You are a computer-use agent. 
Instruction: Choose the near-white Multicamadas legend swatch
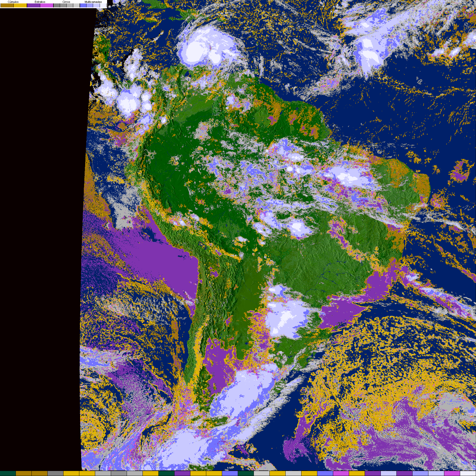click(103, 5)
